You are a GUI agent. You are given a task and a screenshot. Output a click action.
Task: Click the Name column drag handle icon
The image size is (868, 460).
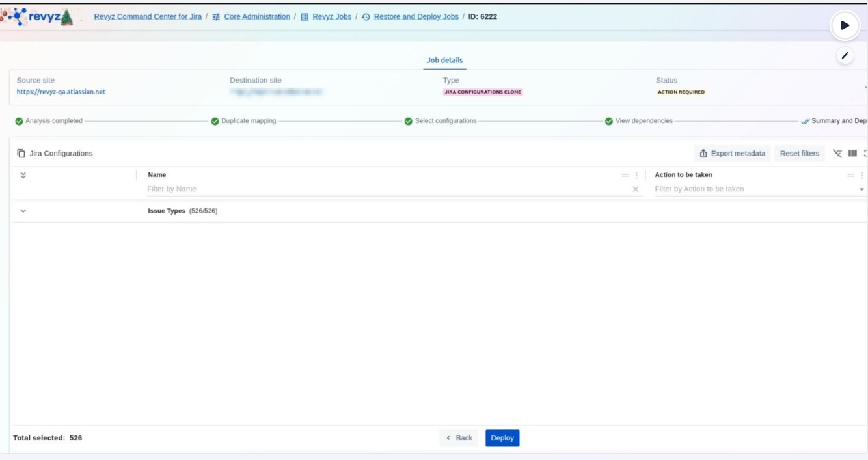point(625,175)
